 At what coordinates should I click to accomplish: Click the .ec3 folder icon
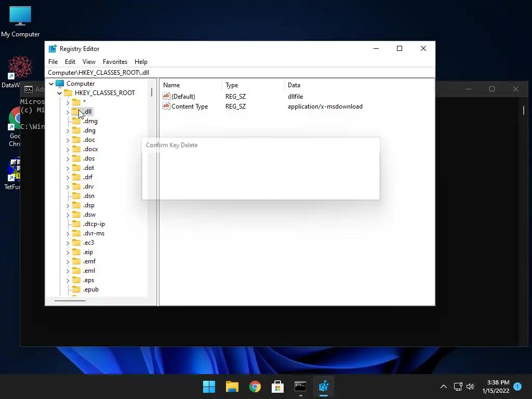tap(76, 243)
